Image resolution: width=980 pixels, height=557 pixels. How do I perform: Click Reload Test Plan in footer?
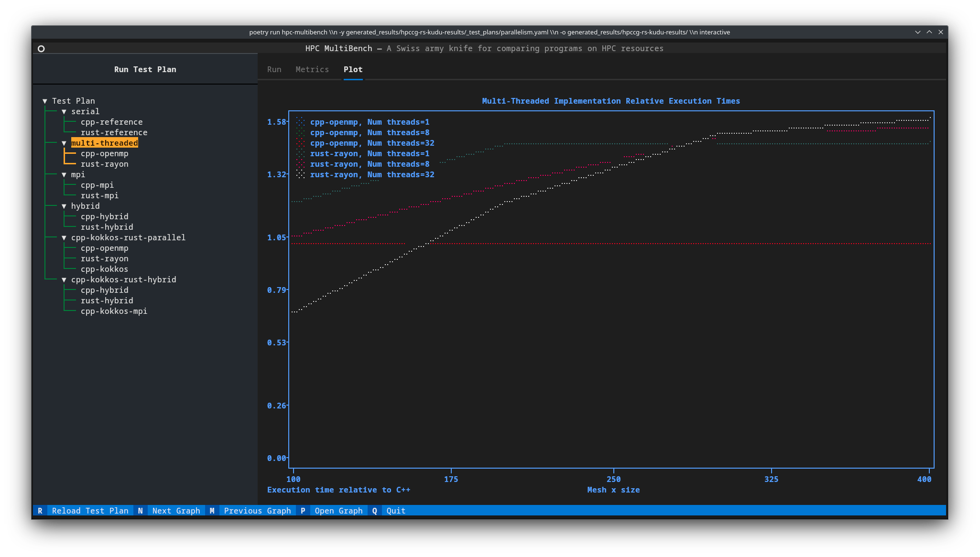pyautogui.click(x=90, y=511)
